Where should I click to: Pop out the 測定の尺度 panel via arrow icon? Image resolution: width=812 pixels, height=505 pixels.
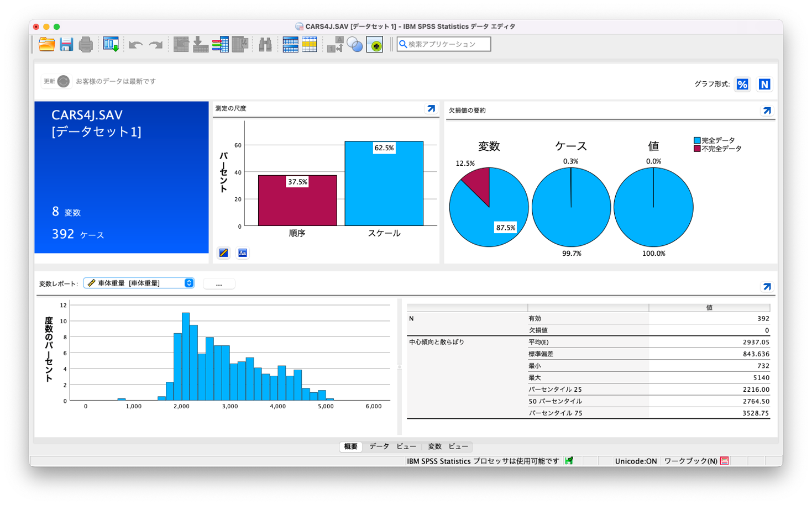pyautogui.click(x=431, y=109)
